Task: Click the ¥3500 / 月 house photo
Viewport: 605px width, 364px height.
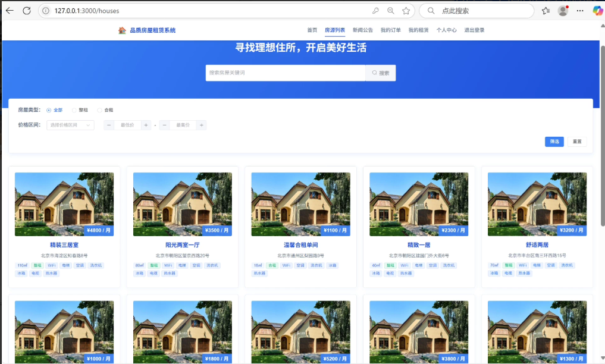Action: tap(183, 204)
